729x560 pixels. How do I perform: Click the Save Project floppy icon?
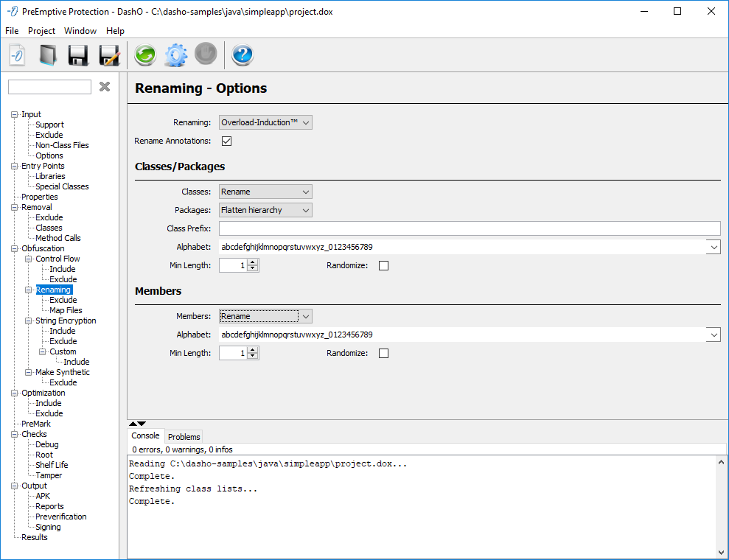tap(78, 55)
